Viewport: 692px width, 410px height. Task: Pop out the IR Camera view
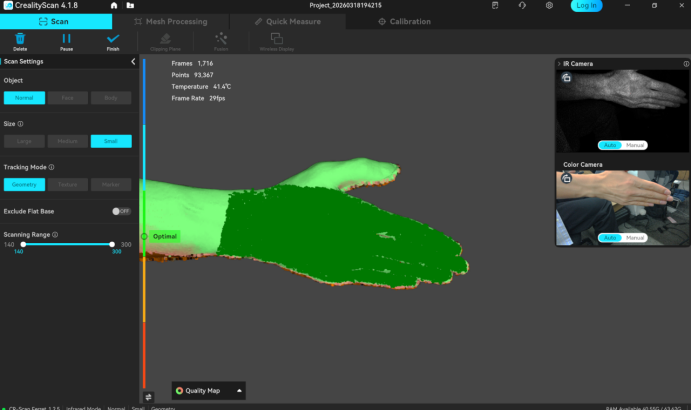tap(567, 78)
